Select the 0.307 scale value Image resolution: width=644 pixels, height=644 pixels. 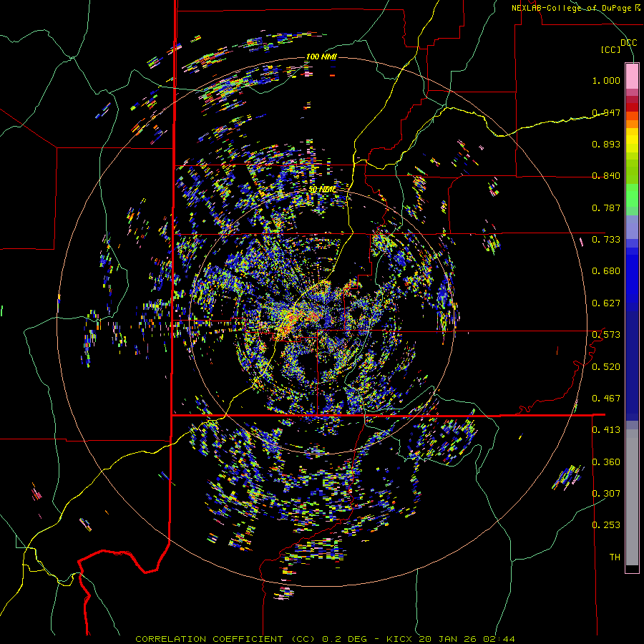click(x=606, y=494)
